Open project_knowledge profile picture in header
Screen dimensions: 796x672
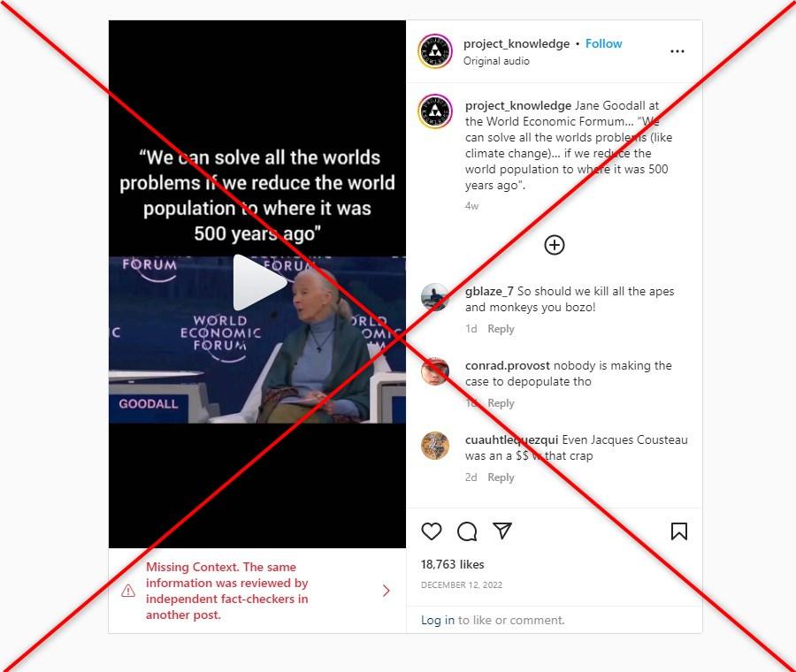click(x=435, y=51)
